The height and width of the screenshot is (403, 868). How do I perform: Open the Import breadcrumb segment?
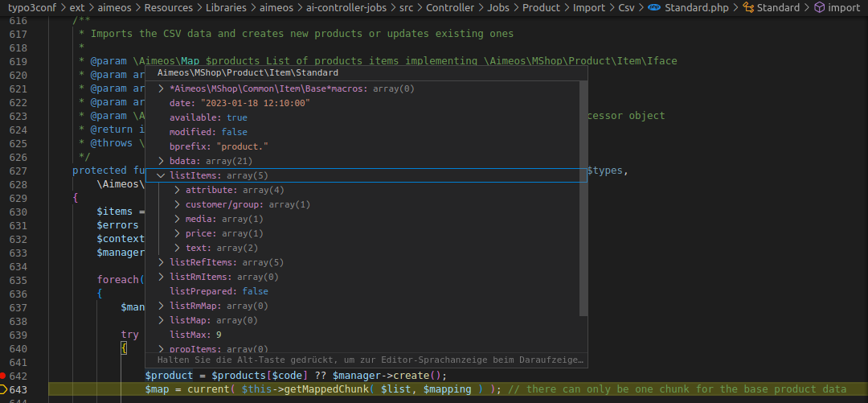(589, 8)
